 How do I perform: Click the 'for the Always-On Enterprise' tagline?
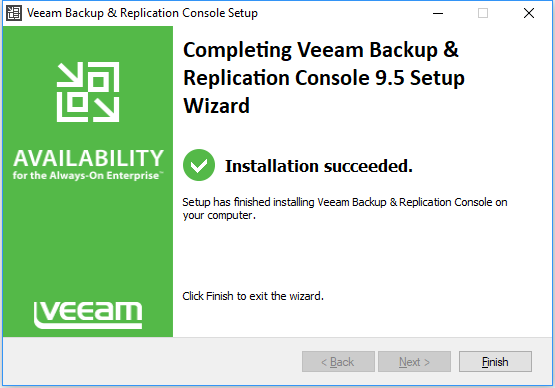coord(88,176)
